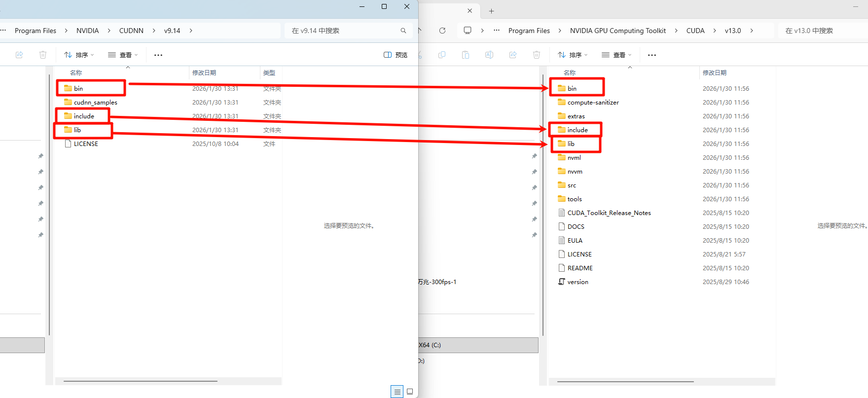
Task: Open the 查看 view dropdown in v9.14 window
Action: coord(123,55)
